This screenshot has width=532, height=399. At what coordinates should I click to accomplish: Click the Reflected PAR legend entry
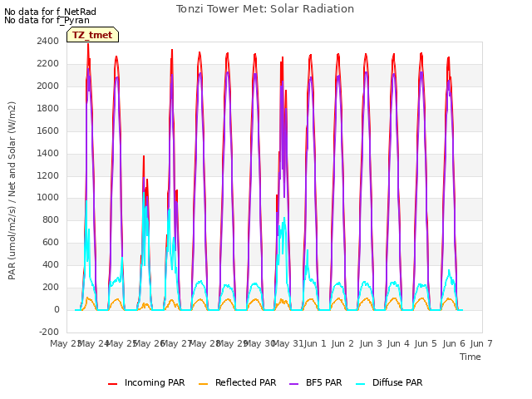coord(237,382)
